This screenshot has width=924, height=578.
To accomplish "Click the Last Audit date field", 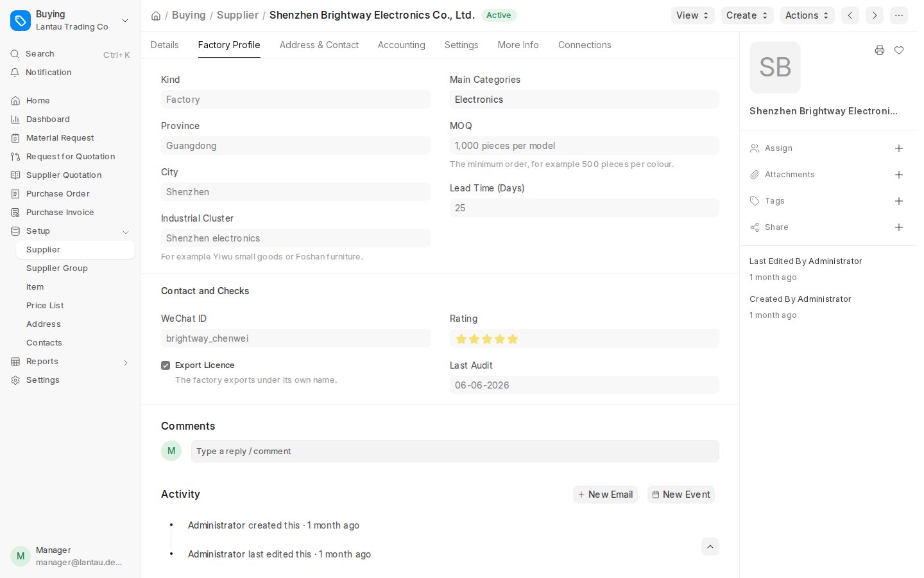I will 584,385.
